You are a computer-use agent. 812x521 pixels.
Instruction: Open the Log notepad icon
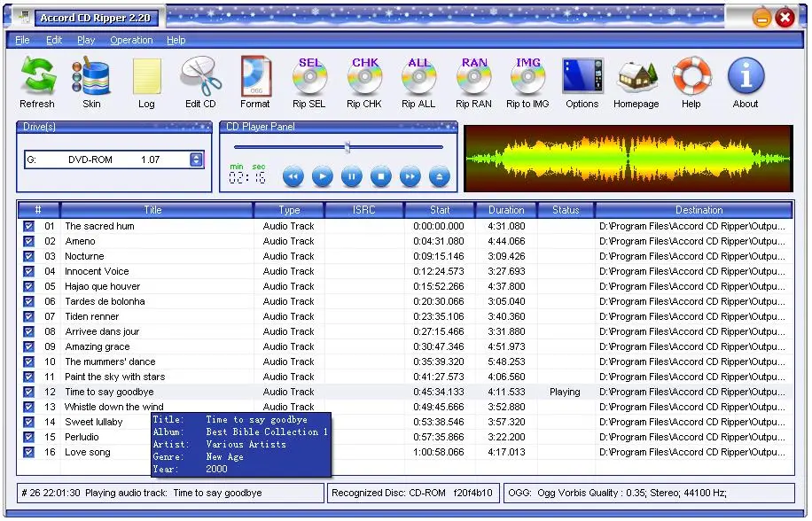point(146,76)
